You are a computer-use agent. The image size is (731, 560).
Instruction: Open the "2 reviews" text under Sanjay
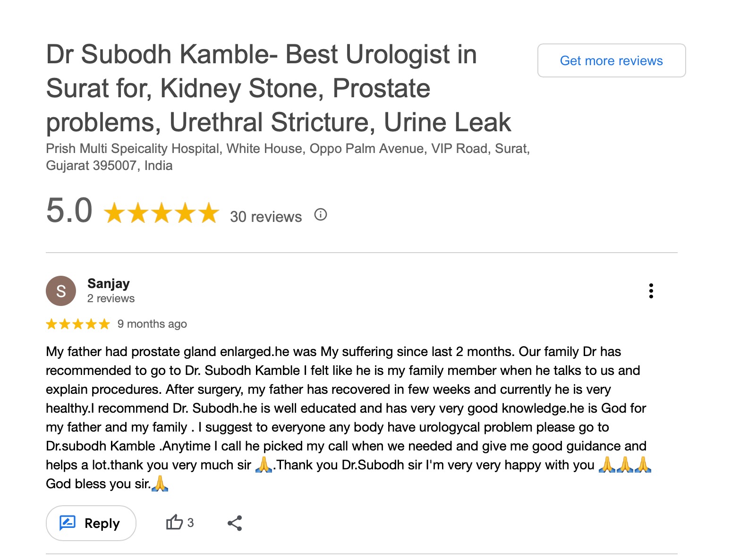tap(110, 298)
